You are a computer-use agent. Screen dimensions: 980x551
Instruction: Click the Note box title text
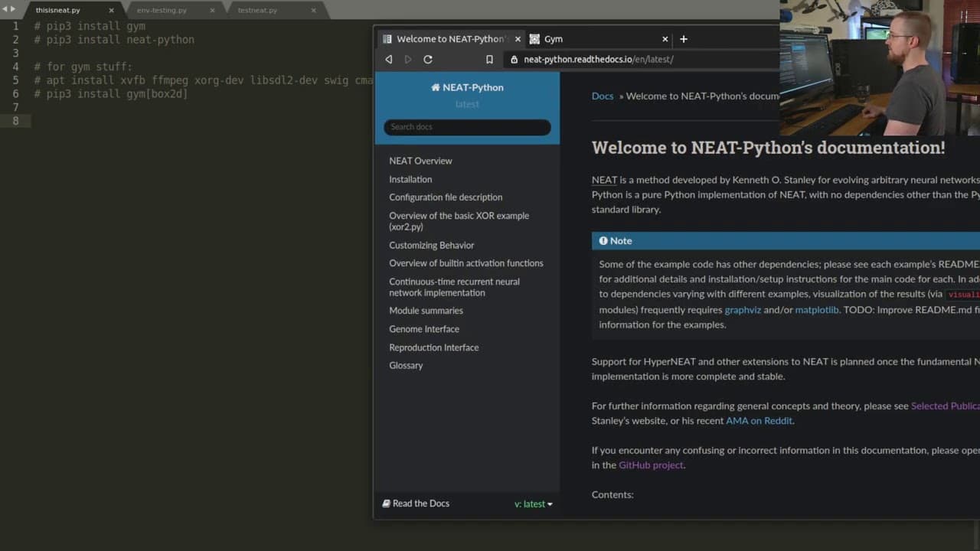(621, 240)
